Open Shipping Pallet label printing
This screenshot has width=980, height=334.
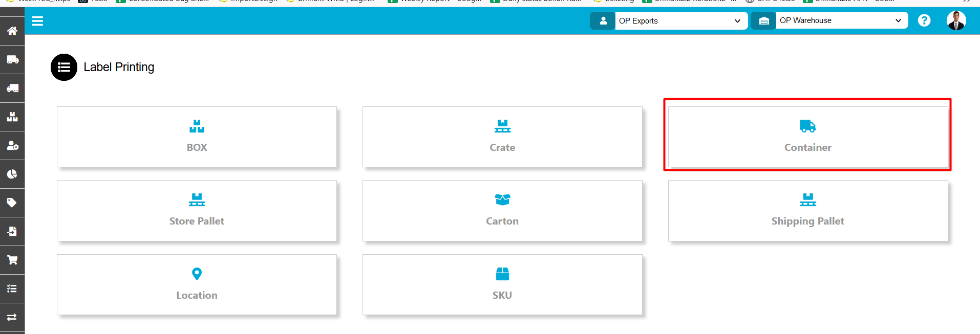807,211
